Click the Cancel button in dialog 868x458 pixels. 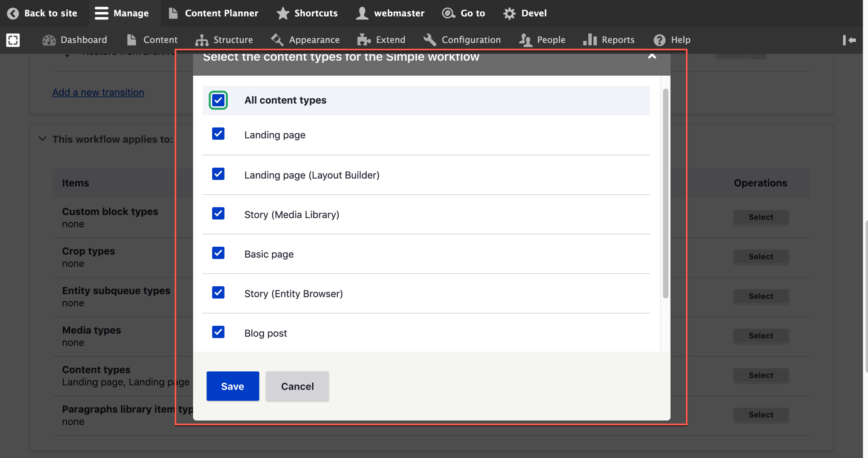(297, 386)
